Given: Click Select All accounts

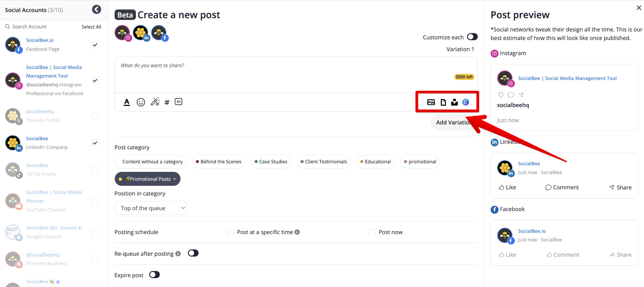Looking at the screenshot, I should pos(91,27).
